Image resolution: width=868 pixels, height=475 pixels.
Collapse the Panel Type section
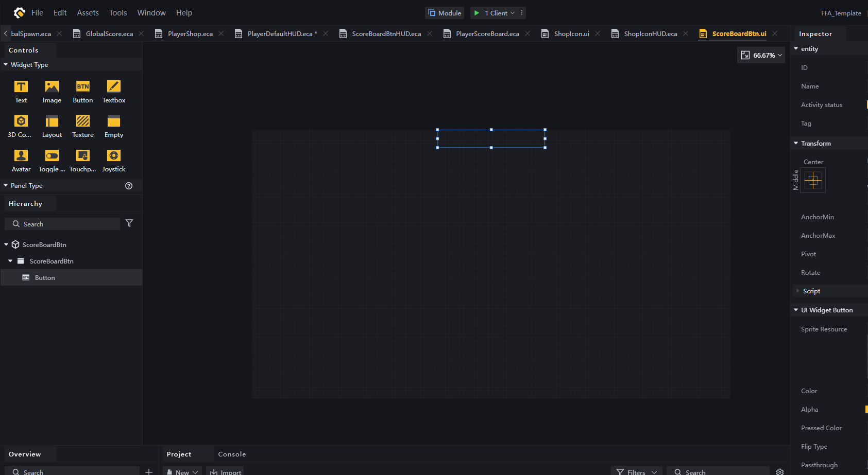click(x=6, y=185)
